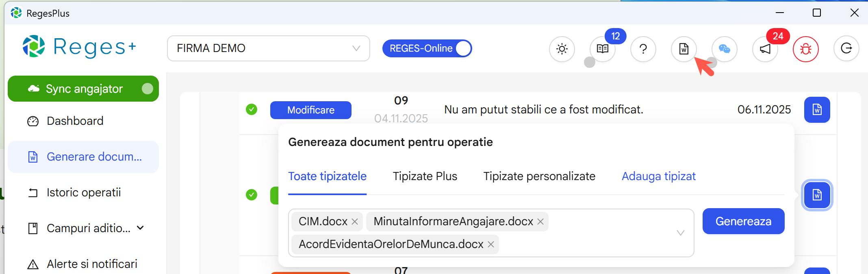Toggle the light/dark theme sun icon
This screenshot has height=274, width=868.
[562, 49]
